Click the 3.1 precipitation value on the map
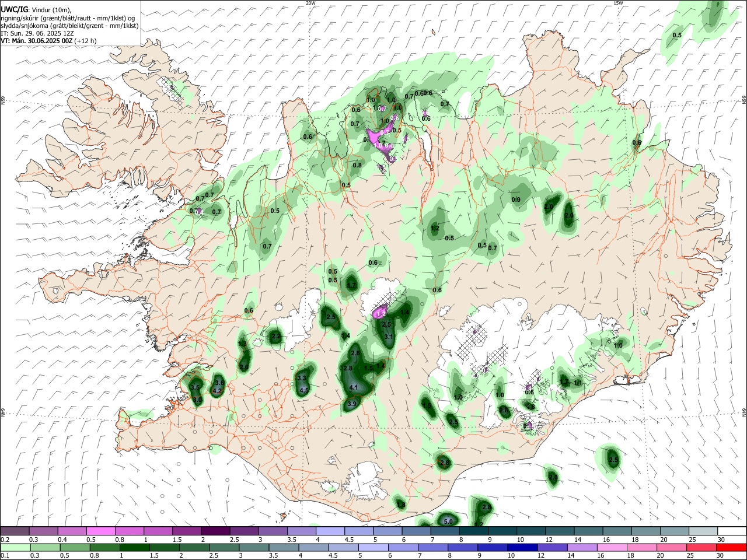This screenshot has height=560, width=747. pyautogui.click(x=389, y=337)
